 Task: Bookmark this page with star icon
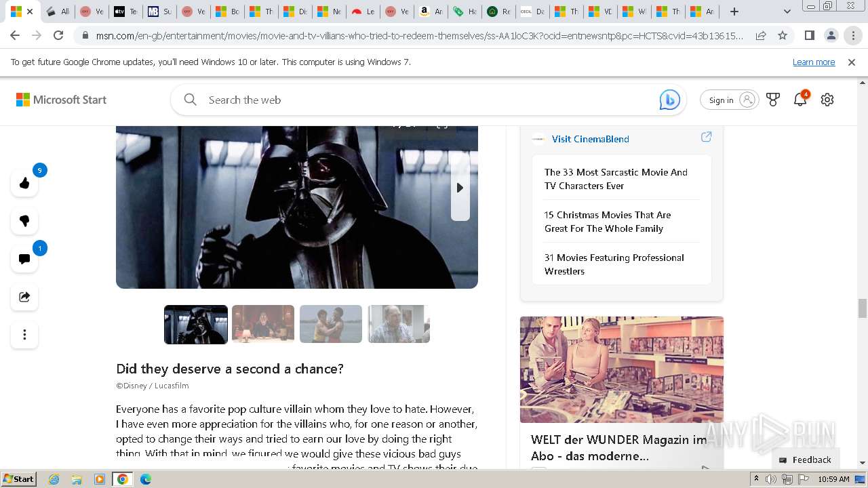click(783, 35)
